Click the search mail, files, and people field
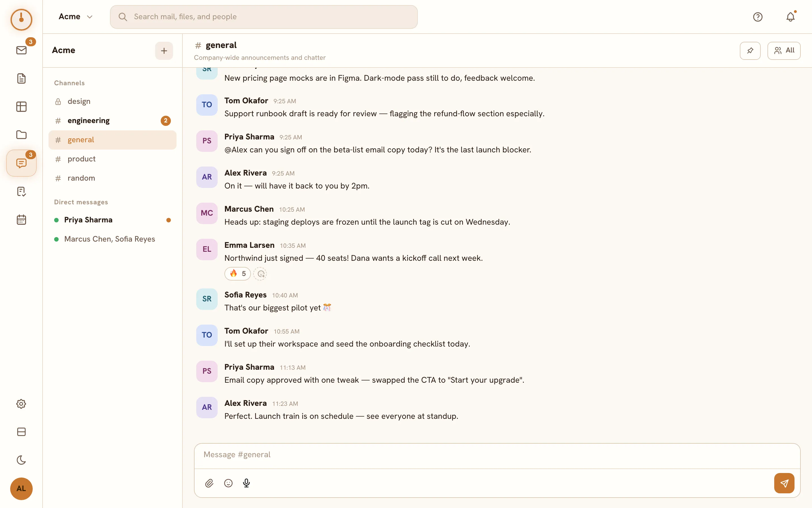Screen dimensions: 812x508 coord(264,17)
